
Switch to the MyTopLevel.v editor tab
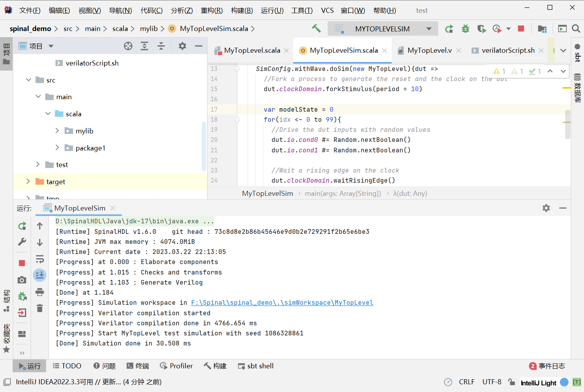click(x=429, y=50)
